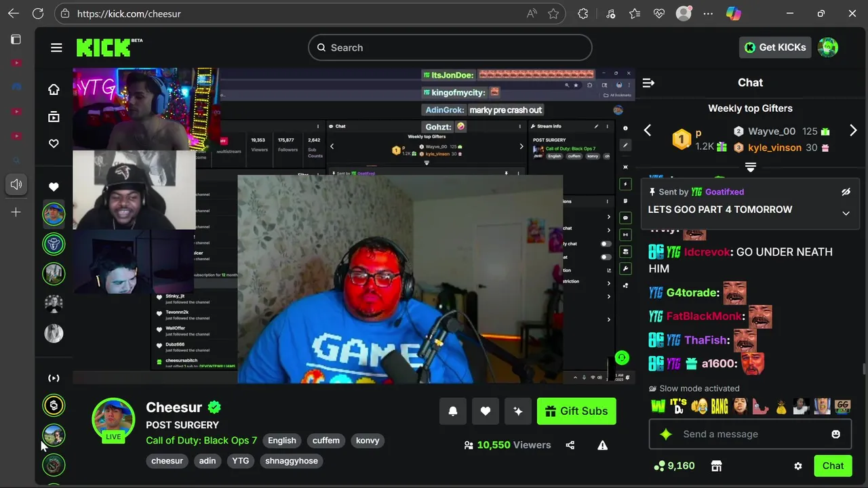Open browser settings ellipsis menu
868x488 pixels.
[x=708, y=14]
